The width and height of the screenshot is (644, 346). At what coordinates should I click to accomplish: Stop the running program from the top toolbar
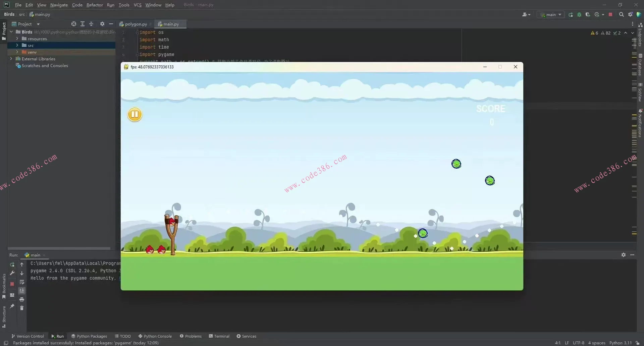click(x=610, y=15)
